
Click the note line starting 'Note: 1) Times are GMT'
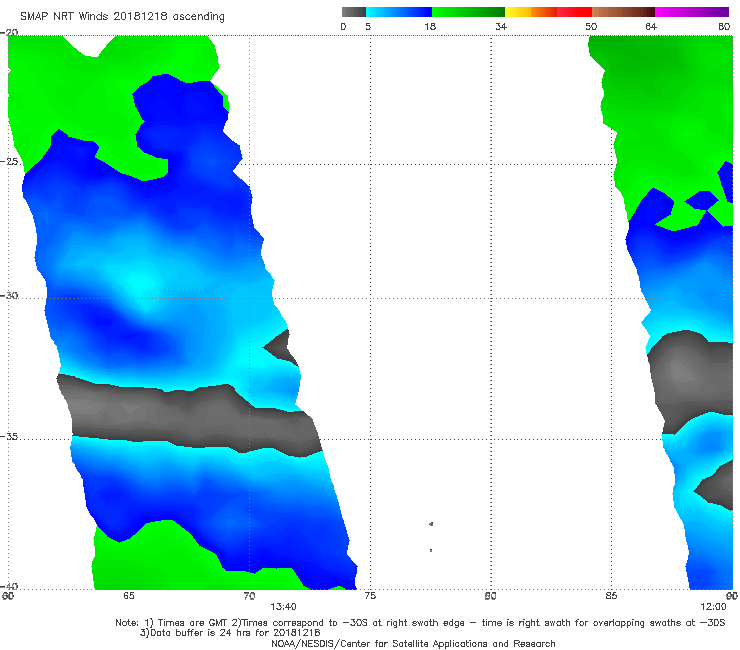[x=420, y=623]
